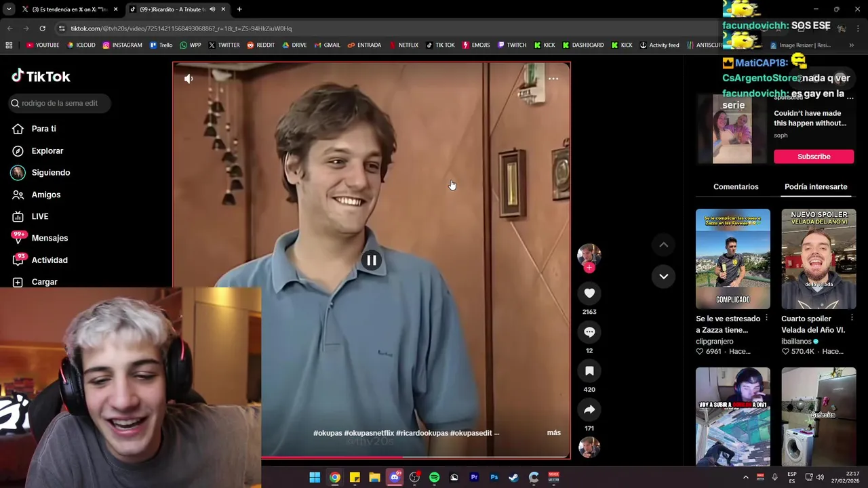Open the Para ti feed
This screenshot has width=868, height=488.
[43, 129]
